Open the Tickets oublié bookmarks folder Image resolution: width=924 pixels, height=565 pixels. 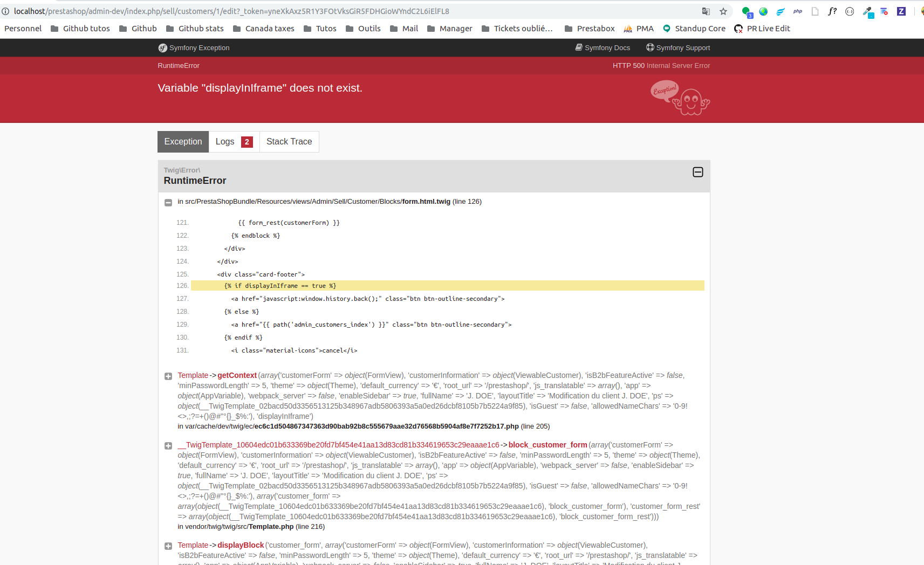pyautogui.click(x=517, y=29)
